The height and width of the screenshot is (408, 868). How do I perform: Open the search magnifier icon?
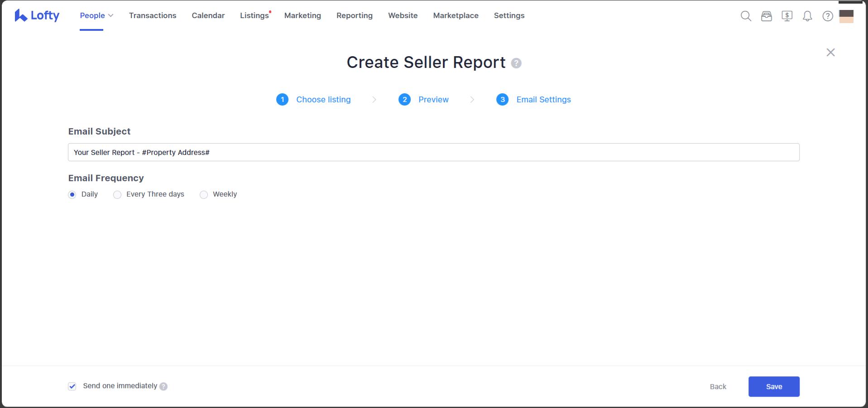tap(746, 16)
